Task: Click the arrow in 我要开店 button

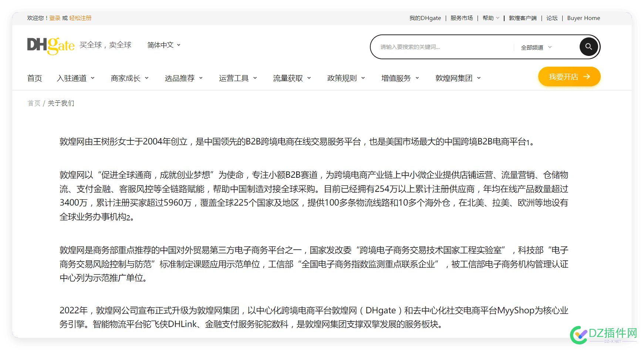Action: (x=587, y=77)
